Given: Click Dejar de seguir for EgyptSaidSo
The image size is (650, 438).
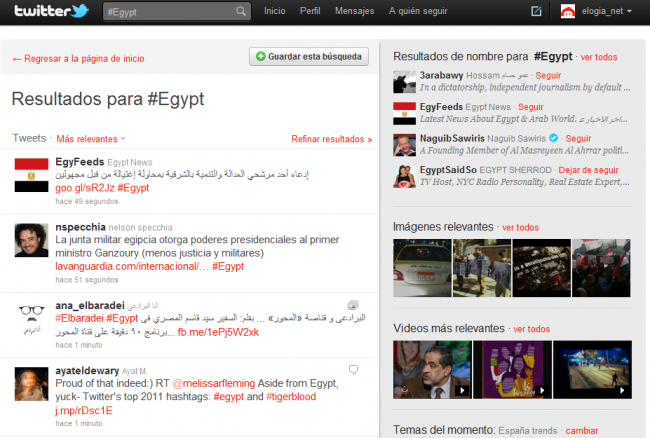Looking at the screenshot, I should coord(588,170).
